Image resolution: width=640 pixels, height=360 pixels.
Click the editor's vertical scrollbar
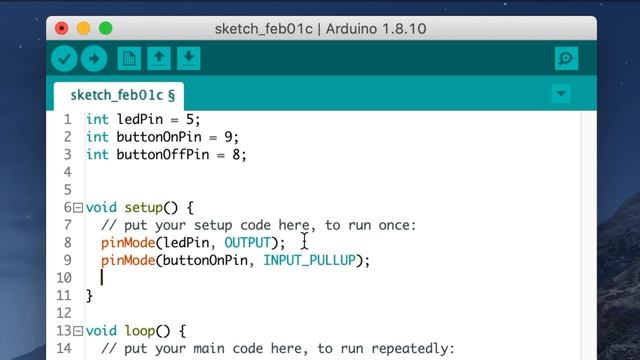click(588, 235)
